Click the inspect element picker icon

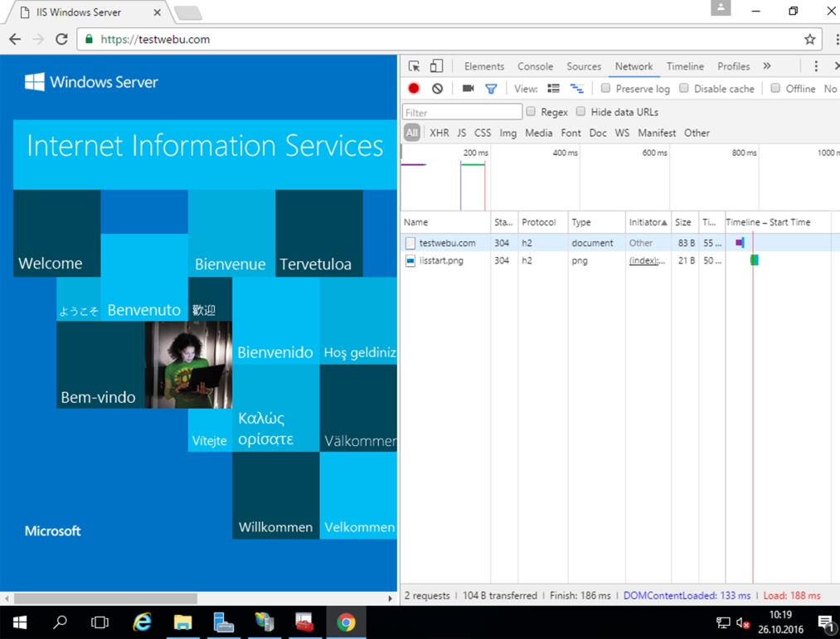[x=414, y=66]
